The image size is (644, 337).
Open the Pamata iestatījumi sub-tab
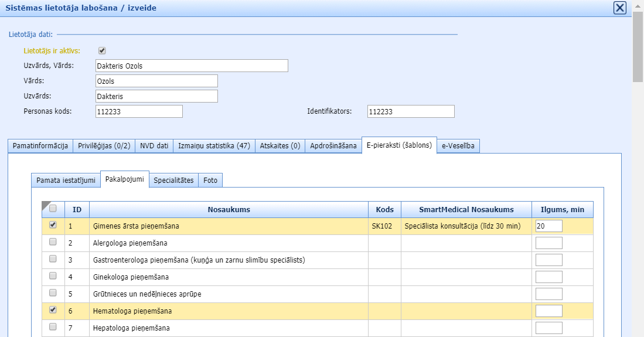(66, 181)
